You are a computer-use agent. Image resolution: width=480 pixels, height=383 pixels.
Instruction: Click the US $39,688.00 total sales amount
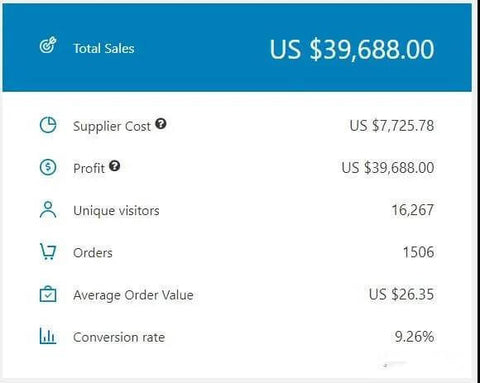point(352,50)
